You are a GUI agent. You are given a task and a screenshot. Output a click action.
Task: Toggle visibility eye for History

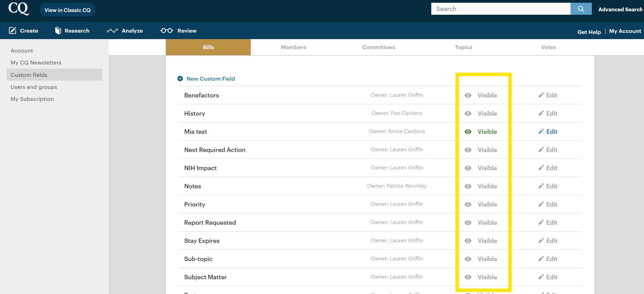click(x=468, y=114)
